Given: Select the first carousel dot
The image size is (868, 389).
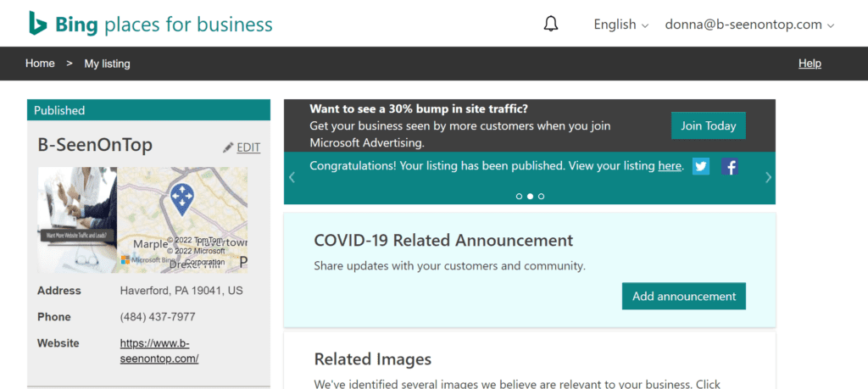Looking at the screenshot, I should tap(519, 197).
